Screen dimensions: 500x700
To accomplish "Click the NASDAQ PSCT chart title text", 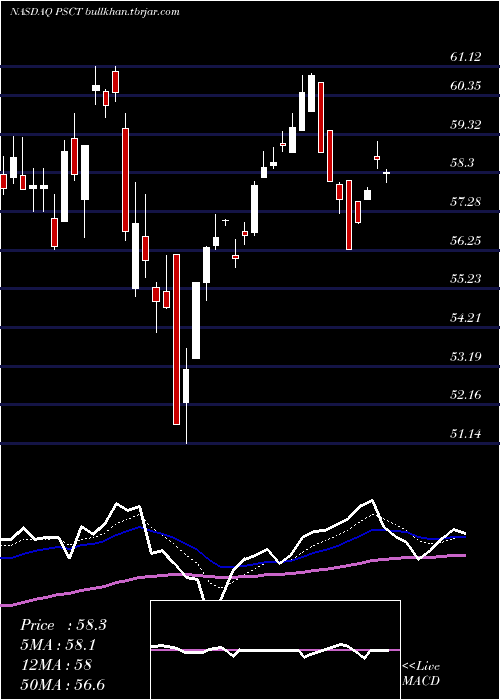I will pos(95,12).
